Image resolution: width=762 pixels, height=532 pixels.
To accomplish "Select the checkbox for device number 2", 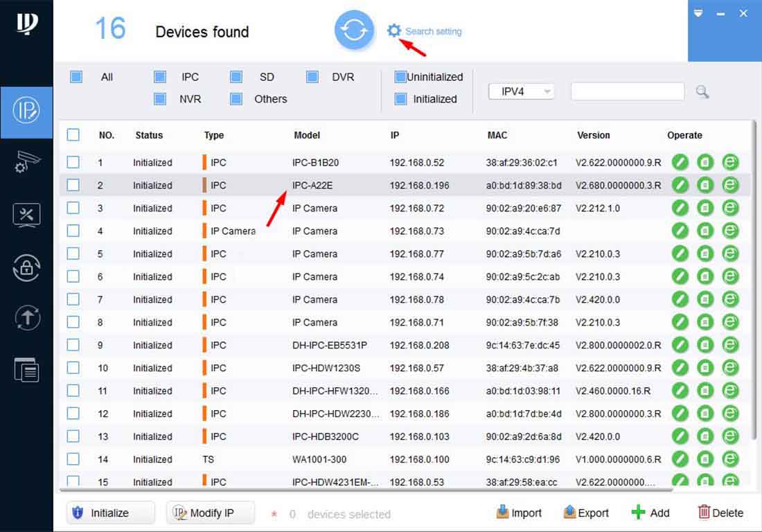I will (73, 185).
